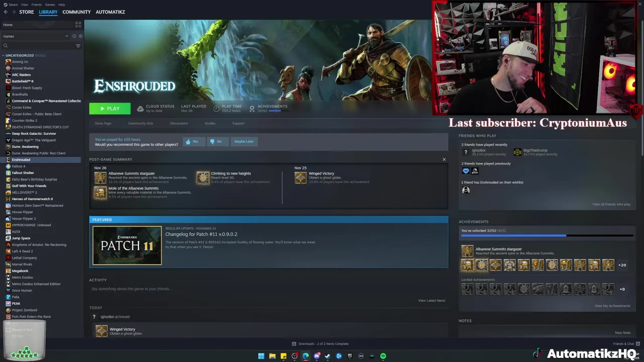This screenshot has width=644, height=362.
Task: Click View all friends who play
Action: click(611, 205)
